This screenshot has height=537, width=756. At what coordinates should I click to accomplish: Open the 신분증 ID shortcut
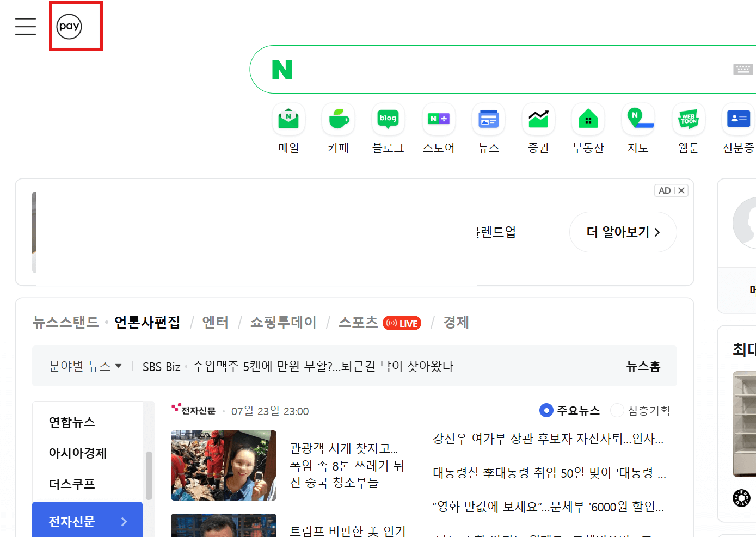[x=738, y=128]
